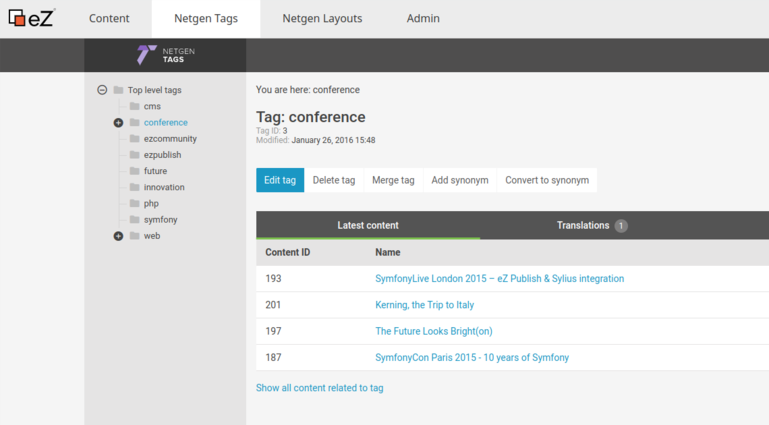
Task: Select the ezpublish tag
Action: [x=162, y=155]
